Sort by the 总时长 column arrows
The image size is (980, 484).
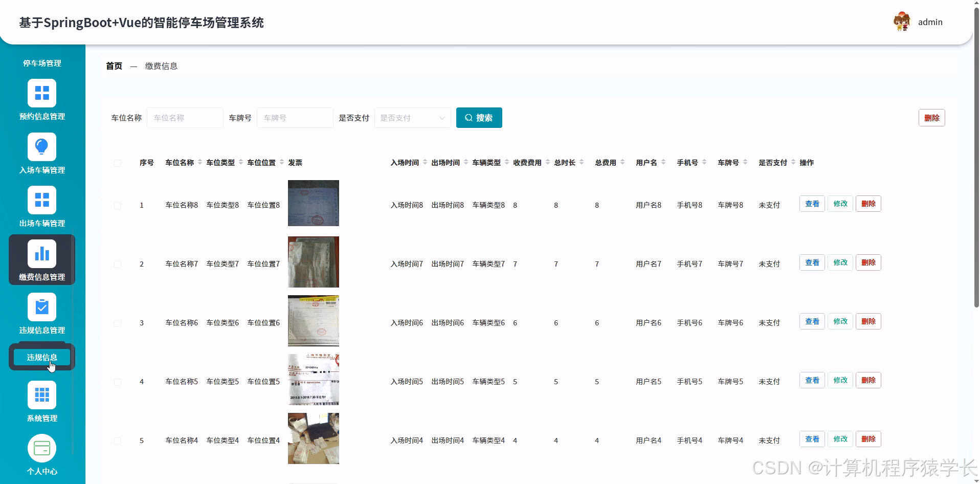coord(582,162)
